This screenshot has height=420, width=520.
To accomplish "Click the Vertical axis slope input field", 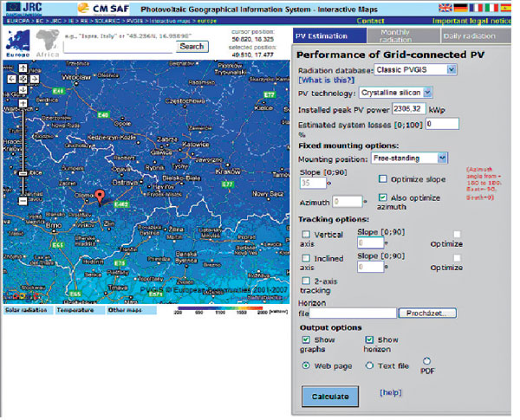I will pyautogui.click(x=370, y=242).
